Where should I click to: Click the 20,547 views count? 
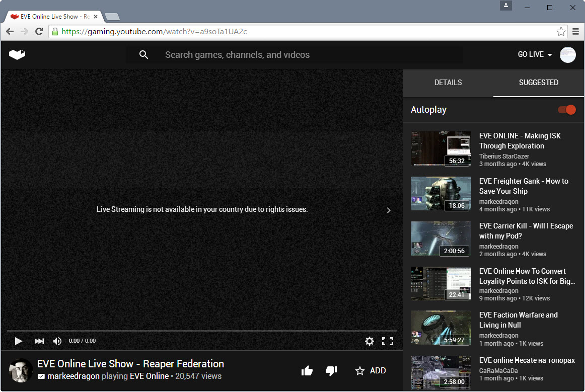pos(198,376)
